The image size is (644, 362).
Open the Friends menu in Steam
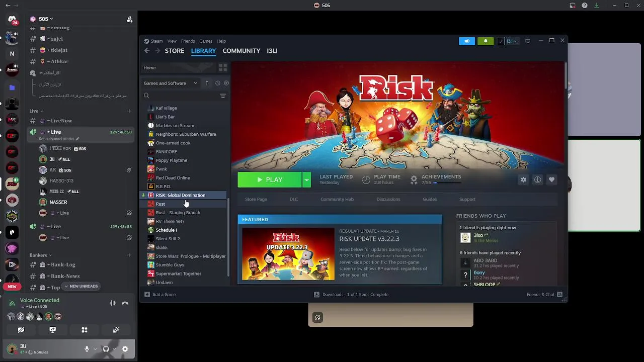click(x=188, y=41)
